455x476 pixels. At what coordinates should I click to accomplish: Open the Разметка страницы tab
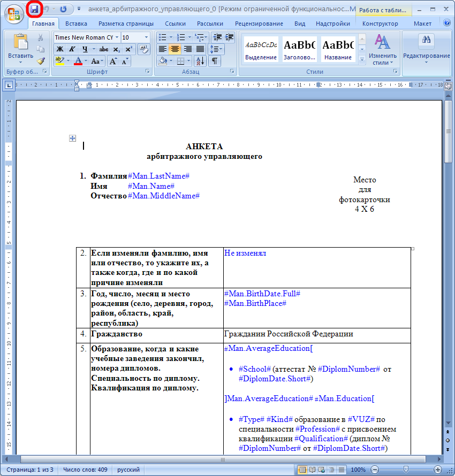click(x=126, y=24)
